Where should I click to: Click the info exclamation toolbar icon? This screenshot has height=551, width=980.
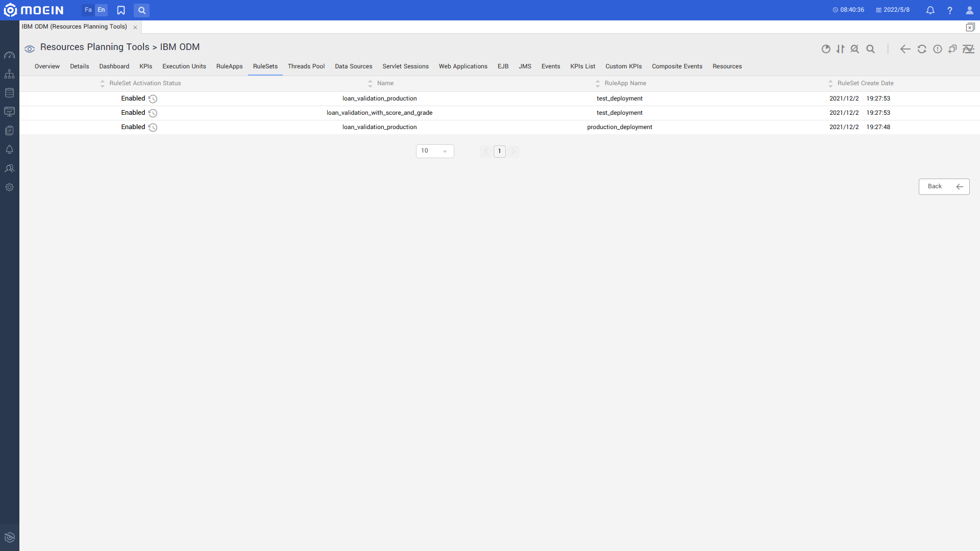[938, 49]
